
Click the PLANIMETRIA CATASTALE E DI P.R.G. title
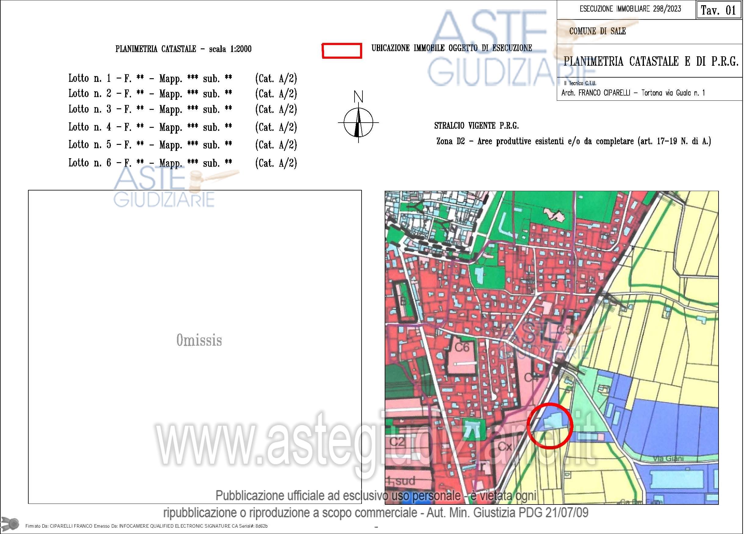651,61
